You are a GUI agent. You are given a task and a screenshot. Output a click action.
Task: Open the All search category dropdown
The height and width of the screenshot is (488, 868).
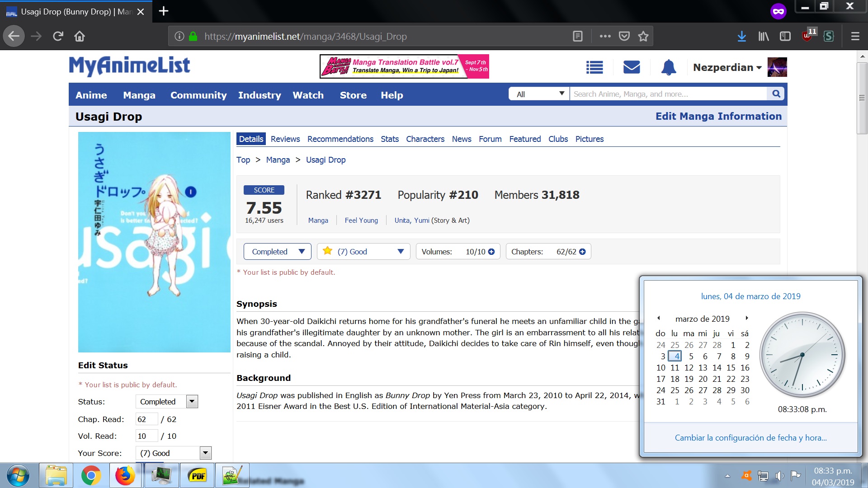(x=539, y=94)
